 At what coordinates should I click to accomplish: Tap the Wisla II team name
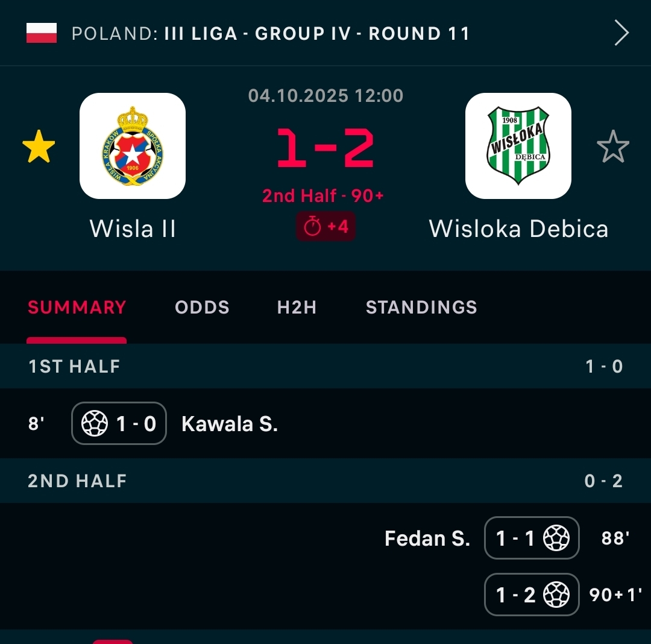point(133,229)
